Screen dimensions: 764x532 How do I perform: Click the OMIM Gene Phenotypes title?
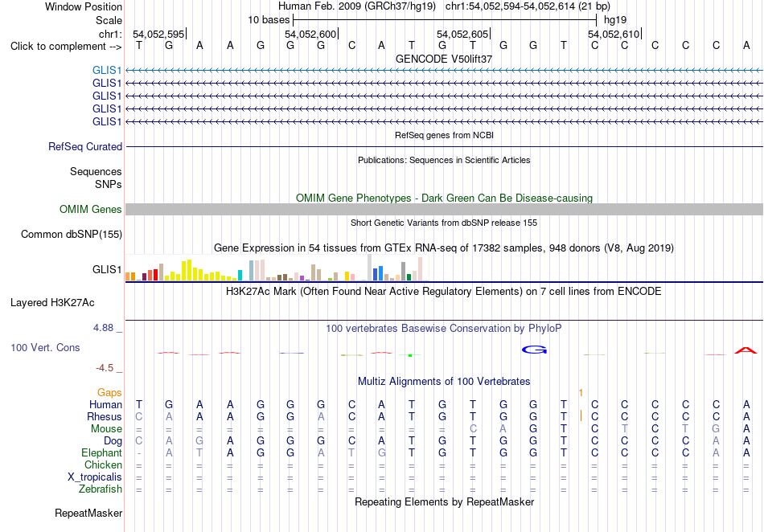coord(444,198)
